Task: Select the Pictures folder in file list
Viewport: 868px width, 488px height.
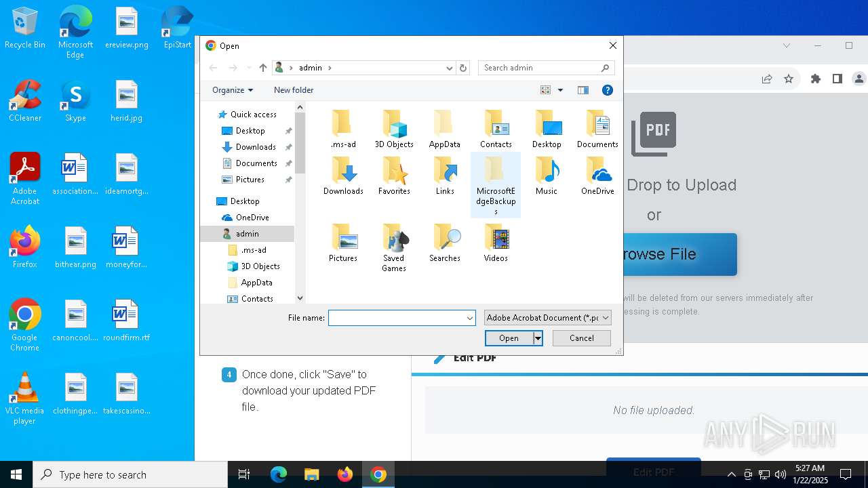Action: click(x=343, y=243)
